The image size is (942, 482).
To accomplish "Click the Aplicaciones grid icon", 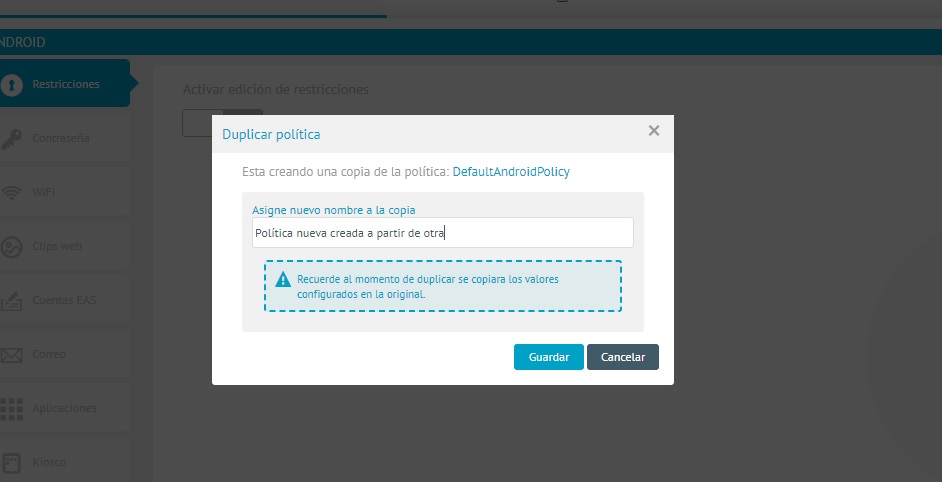I will coord(11,409).
